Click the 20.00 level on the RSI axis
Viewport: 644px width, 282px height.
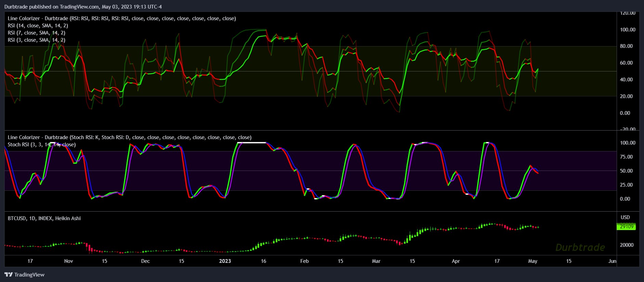click(x=626, y=96)
